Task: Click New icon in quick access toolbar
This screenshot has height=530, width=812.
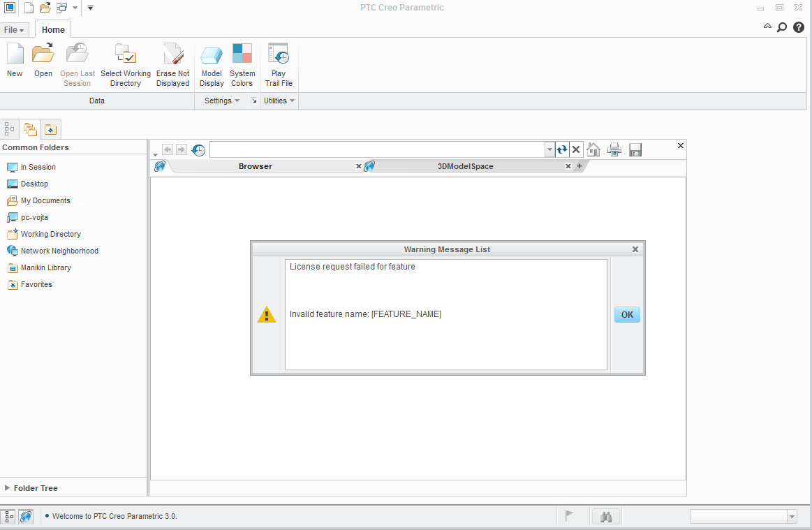Action: tap(29, 8)
